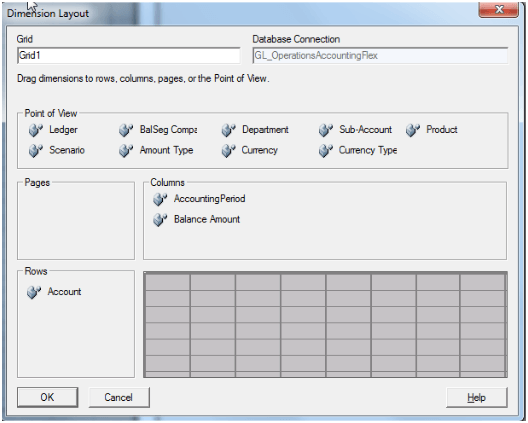This screenshot has height=423, width=528.
Task: Select the Scenario label
Action: (67, 150)
